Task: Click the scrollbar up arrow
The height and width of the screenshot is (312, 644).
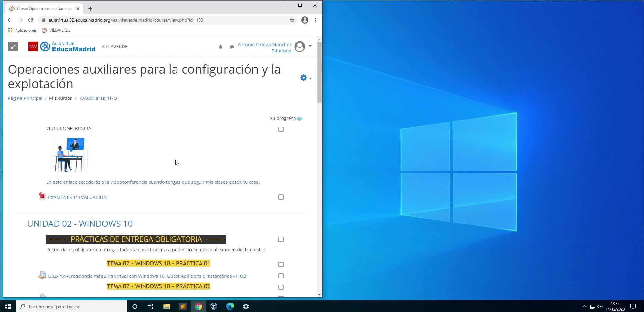Action: [319, 40]
